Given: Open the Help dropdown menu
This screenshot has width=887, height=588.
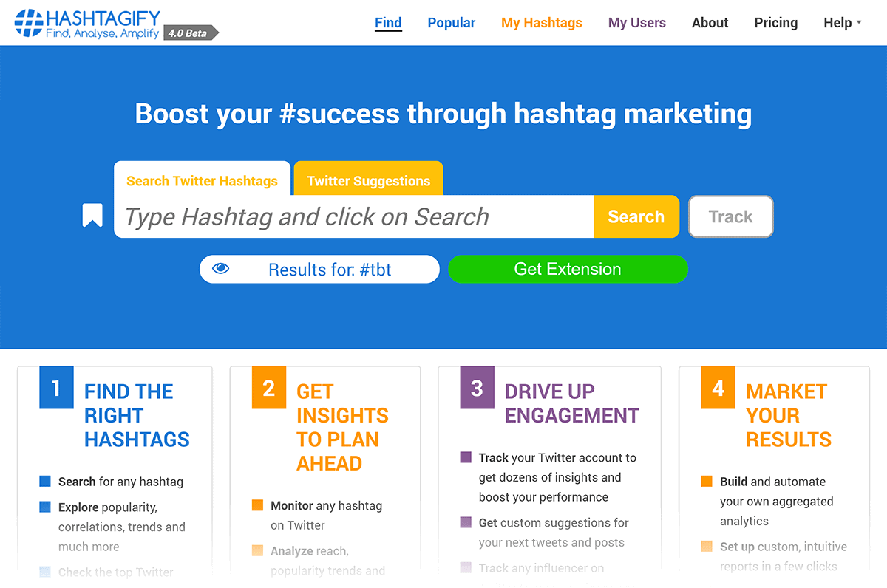Looking at the screenshot, I should pos(843,23).
